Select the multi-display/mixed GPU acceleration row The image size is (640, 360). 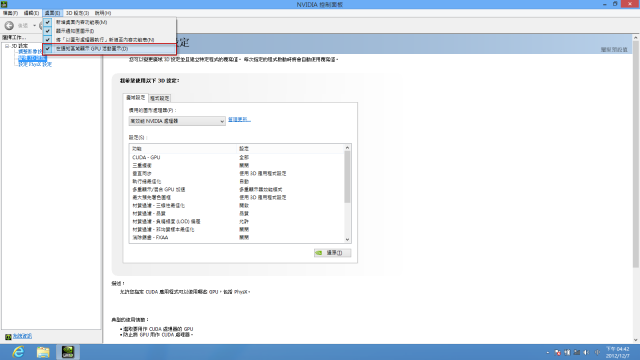tap(237, 189)
